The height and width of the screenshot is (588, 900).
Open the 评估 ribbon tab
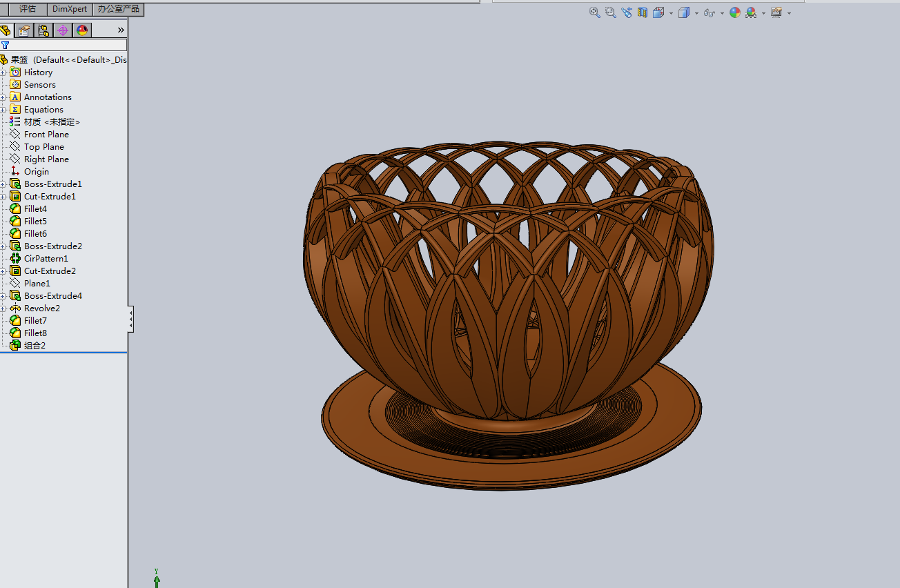[28, 9]
